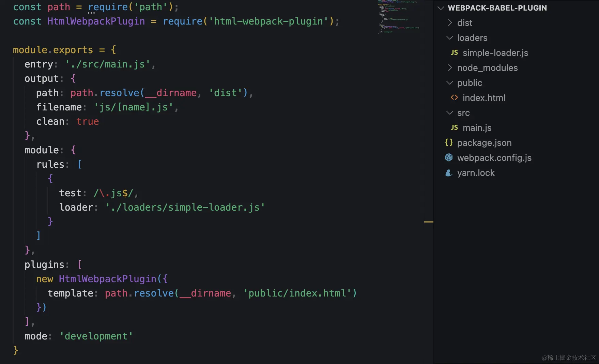
Task: Select the node_modules folder label
Action: tap(487, 68)
